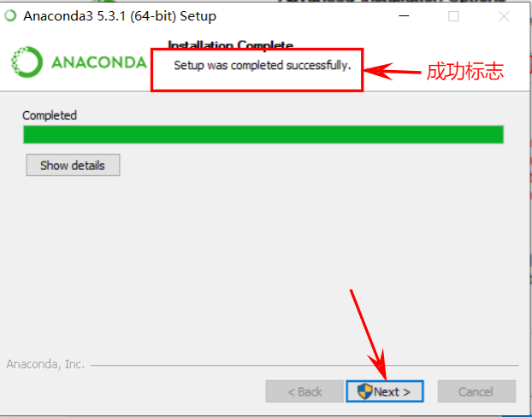Screen dimensions: 532x417
Task: Click the red arrowhead pointing at success message
Action: [x=378, y=71]
